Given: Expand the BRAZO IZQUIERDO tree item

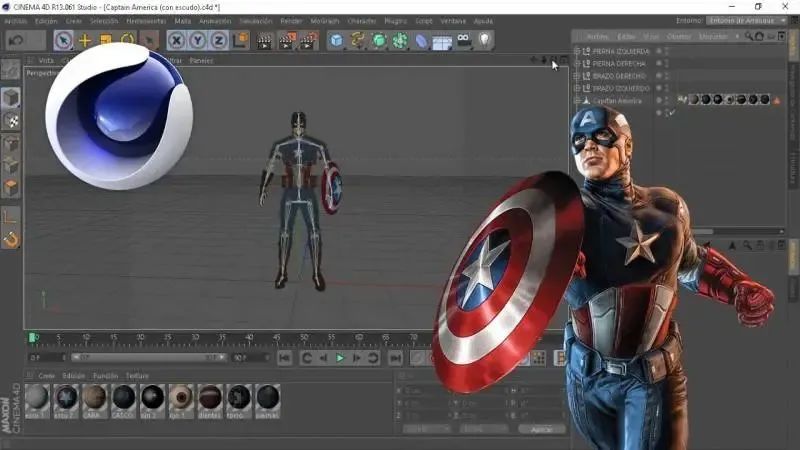Looking at the screenshot, I should pyautogui.click(x=577, y=88).
